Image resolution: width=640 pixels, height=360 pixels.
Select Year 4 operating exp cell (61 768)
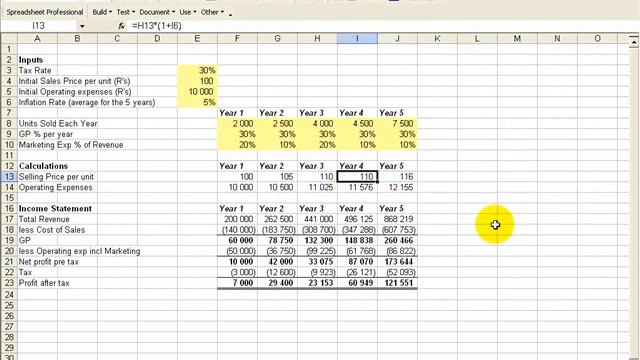pyautogui.click(x=357, y=251)
